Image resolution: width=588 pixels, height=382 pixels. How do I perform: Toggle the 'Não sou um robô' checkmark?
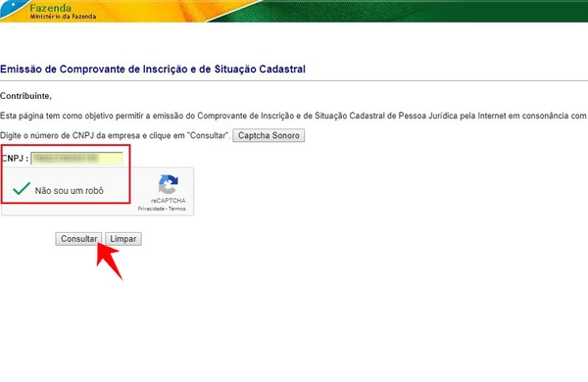click(x=22, y=189)
